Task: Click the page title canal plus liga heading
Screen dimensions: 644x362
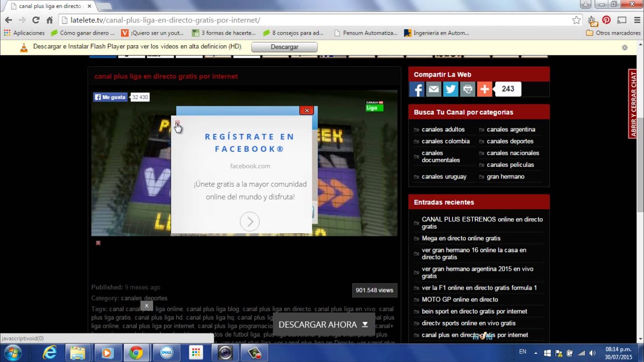Action: pyautogui.click(x=166, y=76)
